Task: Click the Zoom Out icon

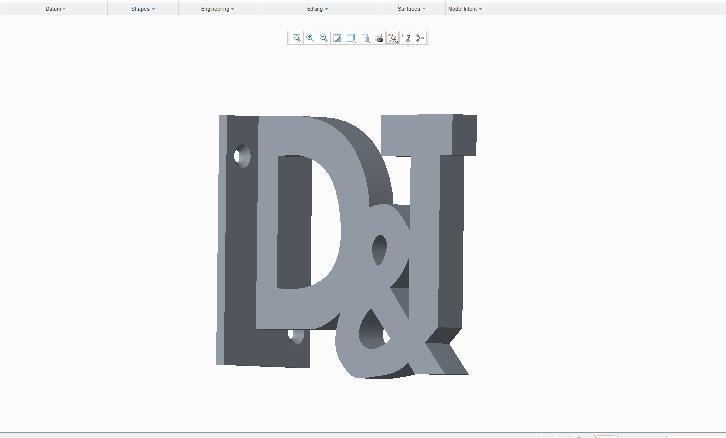Action: click(x=324, y=38)
